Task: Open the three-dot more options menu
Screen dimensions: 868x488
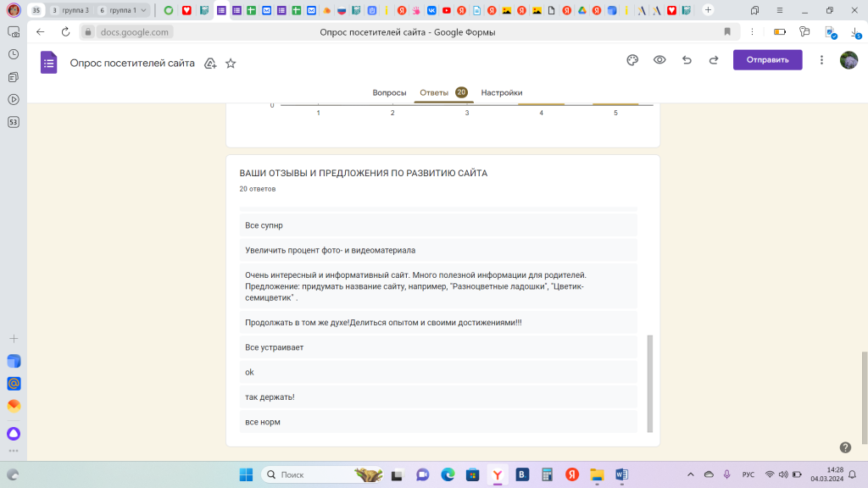Action: click(821, 60)
